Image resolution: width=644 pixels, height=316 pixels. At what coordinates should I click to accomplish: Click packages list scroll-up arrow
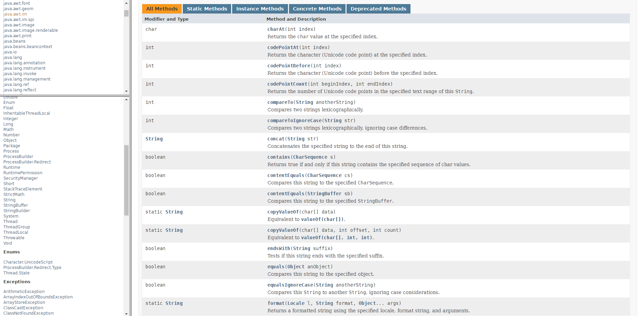126,3
